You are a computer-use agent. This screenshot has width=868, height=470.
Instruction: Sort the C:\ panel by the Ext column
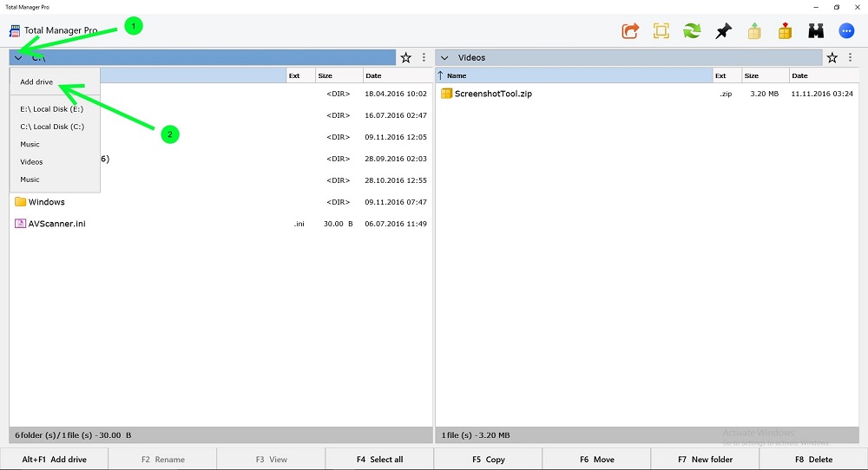[x=300, y=75]
